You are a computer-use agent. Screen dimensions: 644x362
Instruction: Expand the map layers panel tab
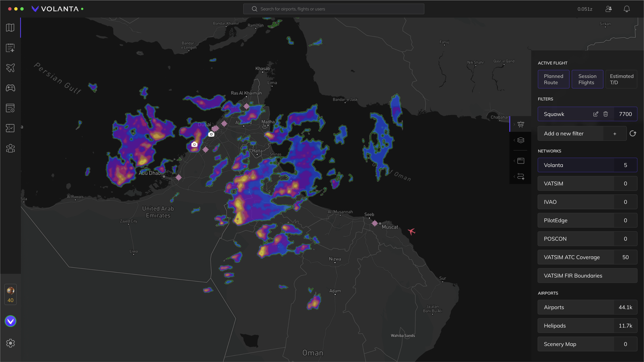pyautogui.click(x=521, y=140)
